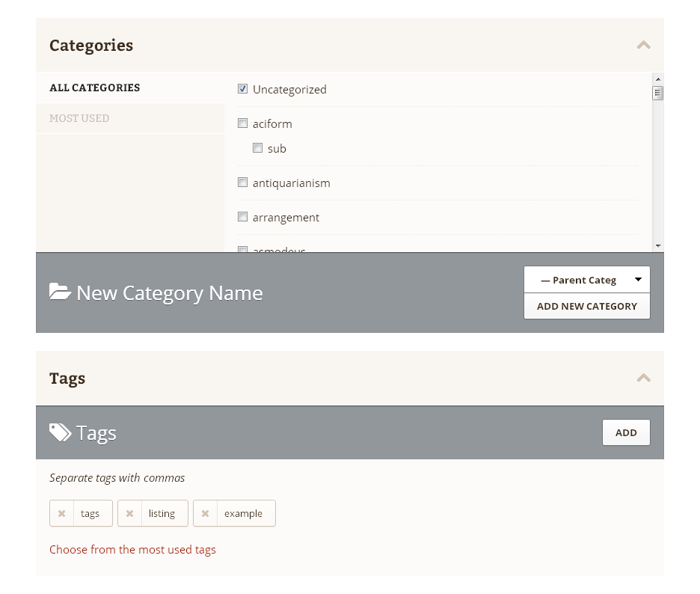Check the aciform category checkbox
The height and width of the screenshot is (594, 700).
click(x=242, y=123)
